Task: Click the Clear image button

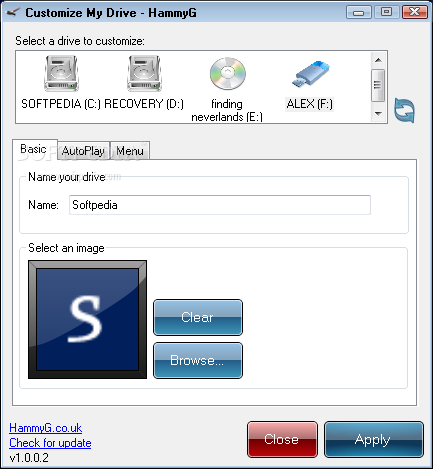Action: coord(198,317)
